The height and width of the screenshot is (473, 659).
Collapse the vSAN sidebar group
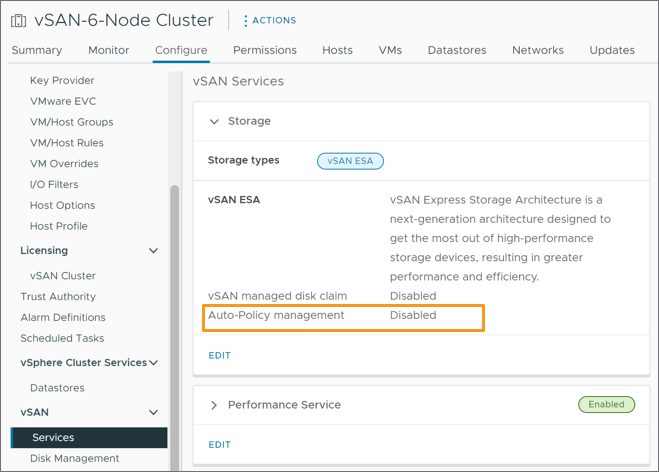[x=154, y=412]
